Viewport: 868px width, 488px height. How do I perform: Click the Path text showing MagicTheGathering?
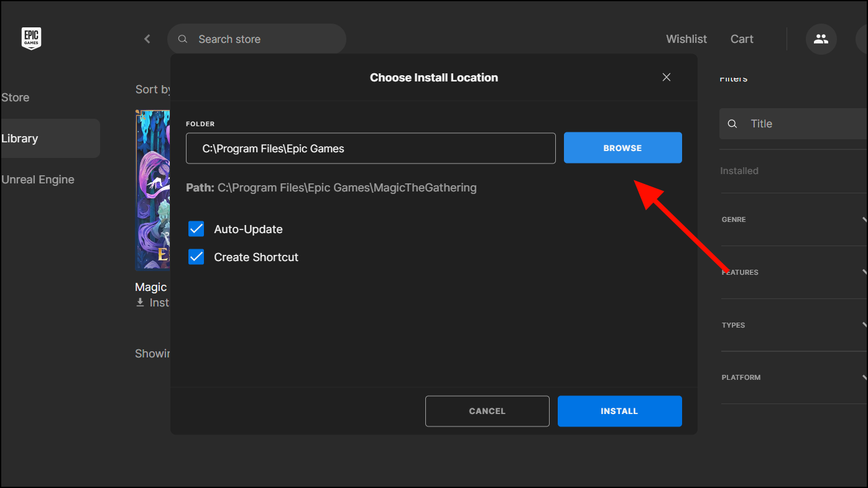(x=331, y=187)
